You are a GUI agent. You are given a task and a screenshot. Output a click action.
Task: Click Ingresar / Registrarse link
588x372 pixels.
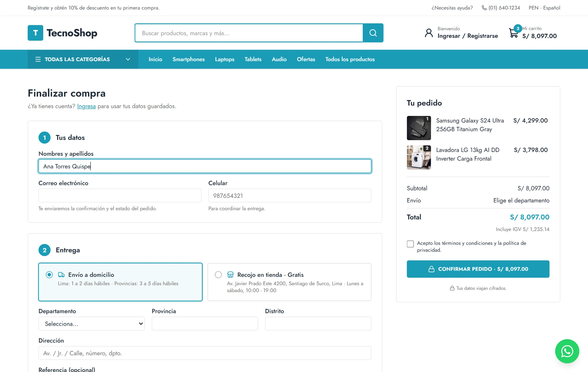(x=468, y=36)
